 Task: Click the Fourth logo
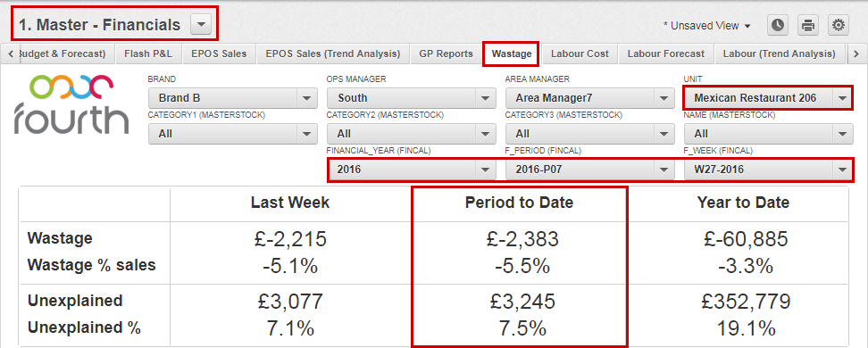[x=71, y=104]
